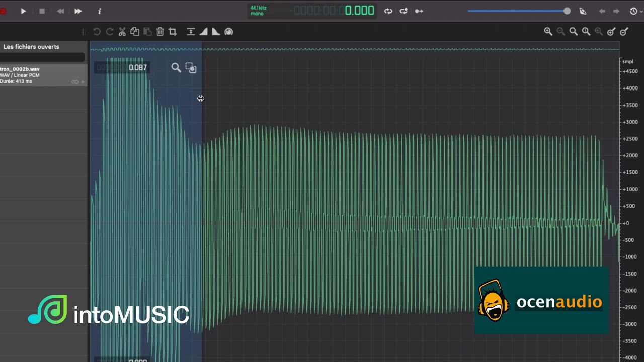Screen dimensions: 644x362
Task: Click the forward navigation arrow
Action: (616, 11)
